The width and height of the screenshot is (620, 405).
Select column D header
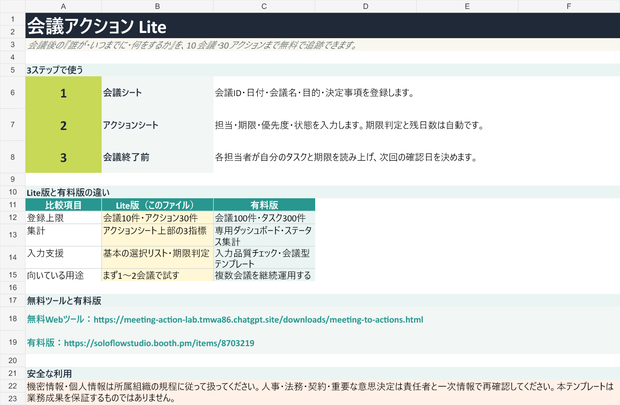[366, 6]
